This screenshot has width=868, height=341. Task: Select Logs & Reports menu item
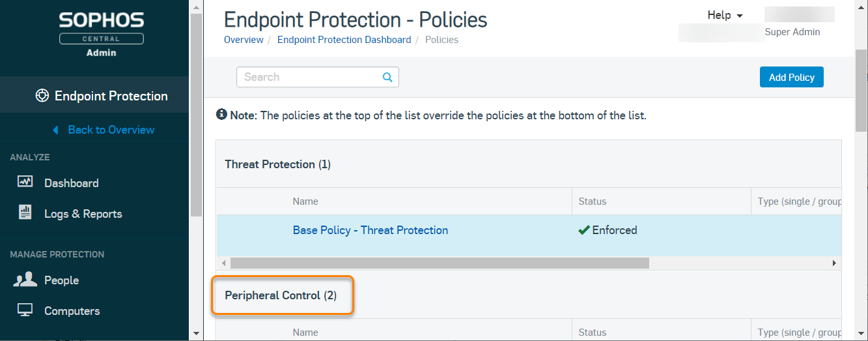click(x=83, y=214)
